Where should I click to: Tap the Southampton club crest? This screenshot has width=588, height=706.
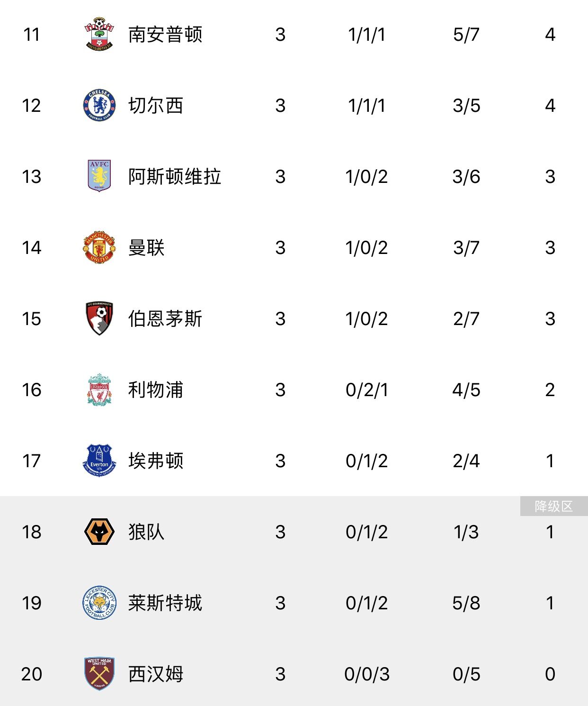point(99,34)
